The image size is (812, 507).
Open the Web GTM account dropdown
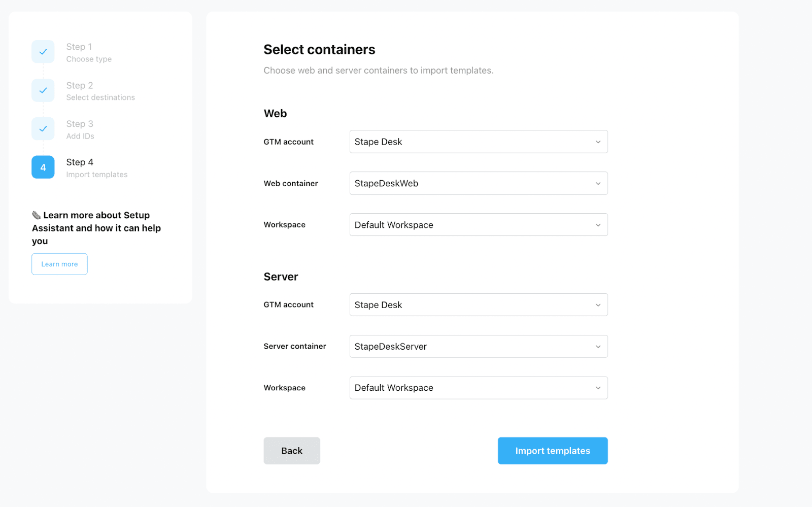coord(479,142)
